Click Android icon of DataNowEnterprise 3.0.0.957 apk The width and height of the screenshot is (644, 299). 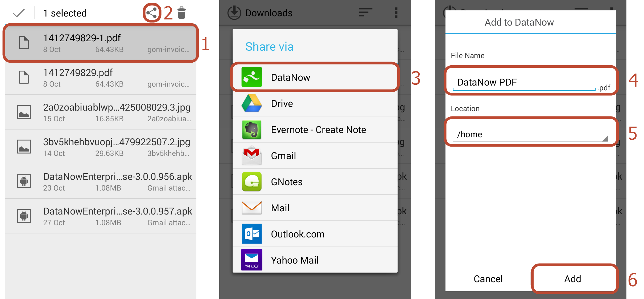pyautogui.click(x=24, y=216)
